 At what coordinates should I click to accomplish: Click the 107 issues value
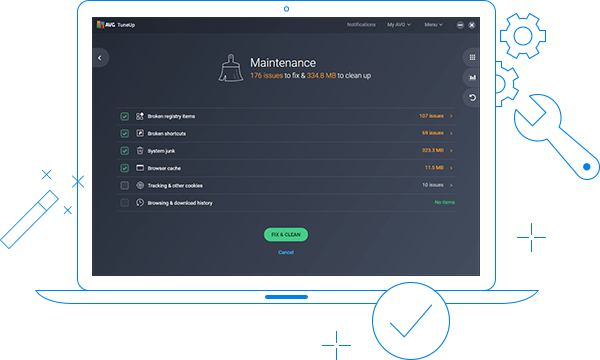(431, 116)
